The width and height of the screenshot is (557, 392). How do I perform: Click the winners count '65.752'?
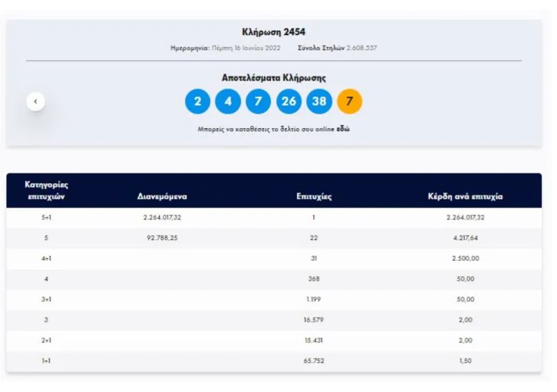pos(314,361)
